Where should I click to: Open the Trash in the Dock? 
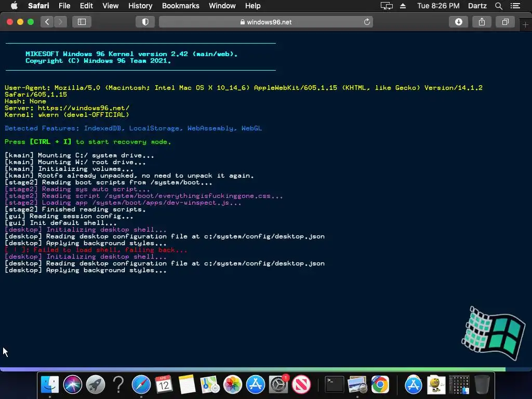(482, 384)
